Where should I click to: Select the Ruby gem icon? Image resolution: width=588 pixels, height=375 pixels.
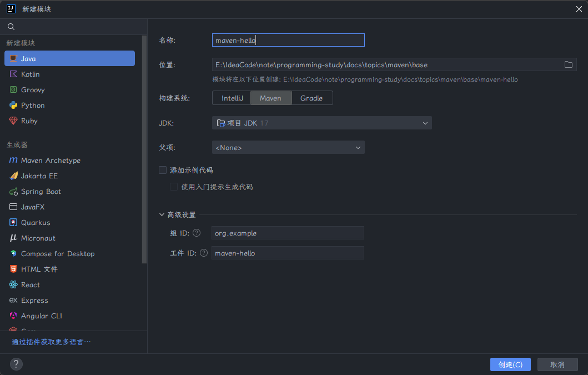coord(13,121)
